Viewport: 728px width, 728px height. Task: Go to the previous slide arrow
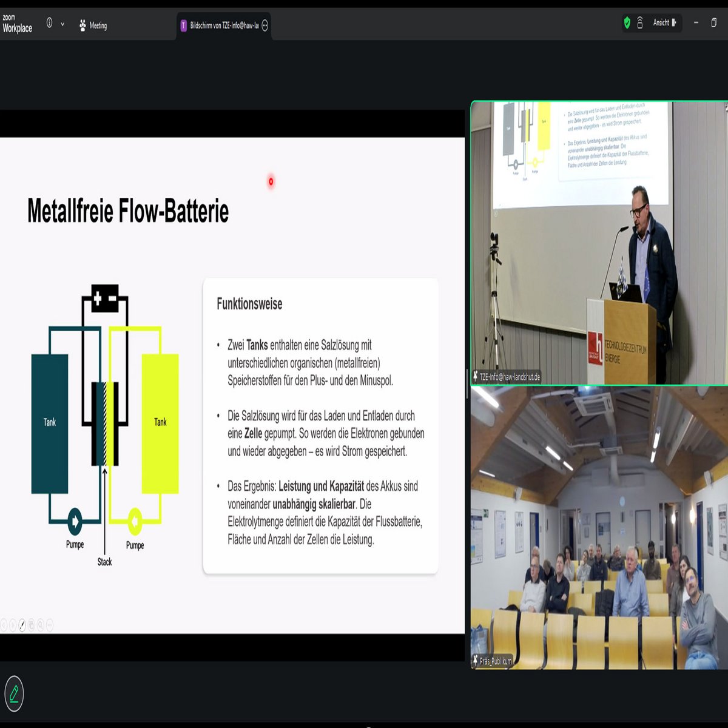click(4, 624)
